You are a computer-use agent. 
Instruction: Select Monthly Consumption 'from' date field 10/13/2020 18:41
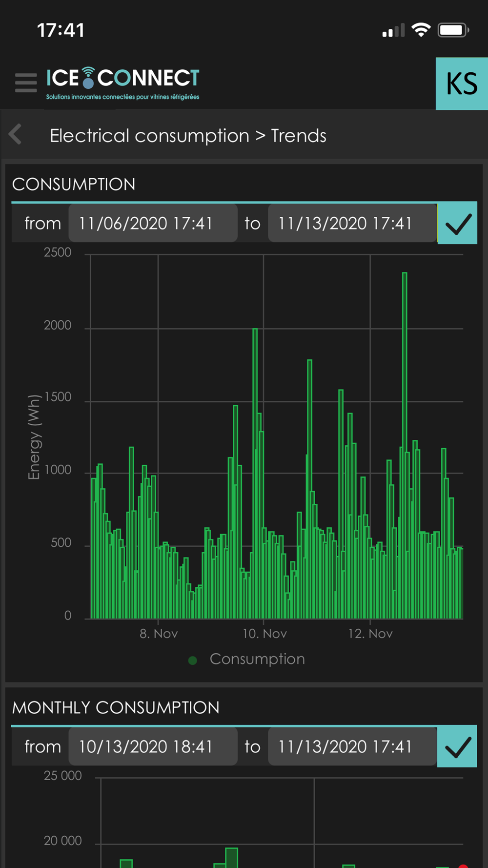[x=153, y=746]
